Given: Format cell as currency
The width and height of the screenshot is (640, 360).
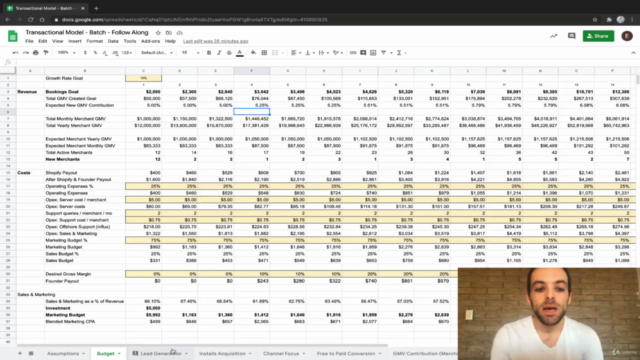Looking at the screenshot, I should (x=85, y=53).
